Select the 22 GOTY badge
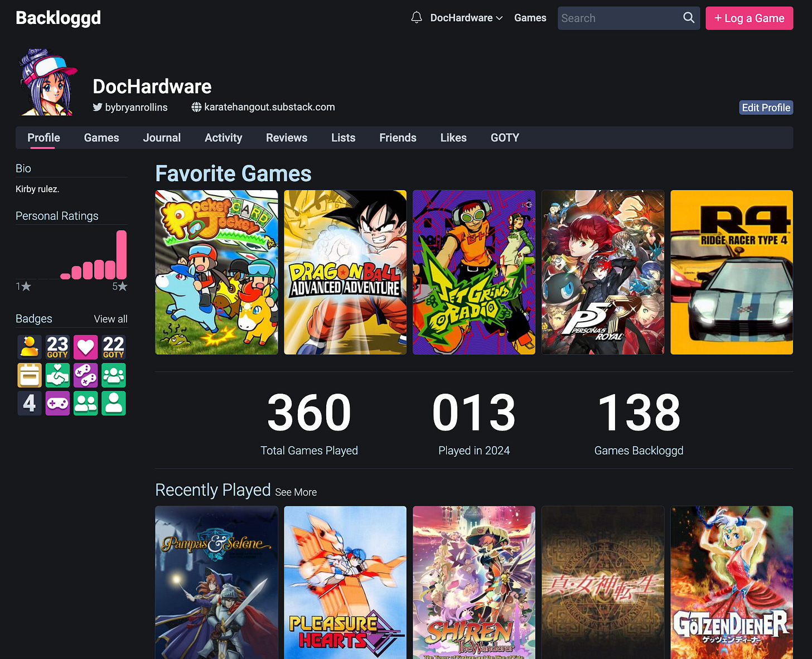 pyautogui.click(x=113, y=347)
